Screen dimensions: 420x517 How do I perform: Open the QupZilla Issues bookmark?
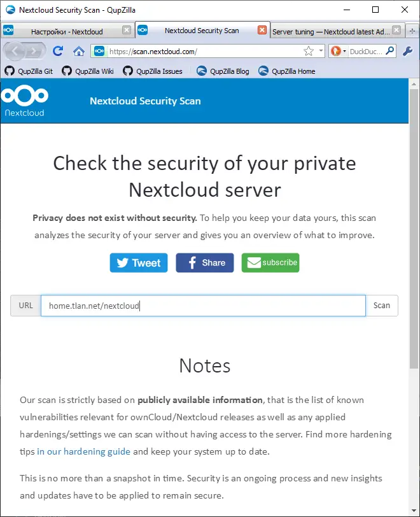tap(152, 71)
